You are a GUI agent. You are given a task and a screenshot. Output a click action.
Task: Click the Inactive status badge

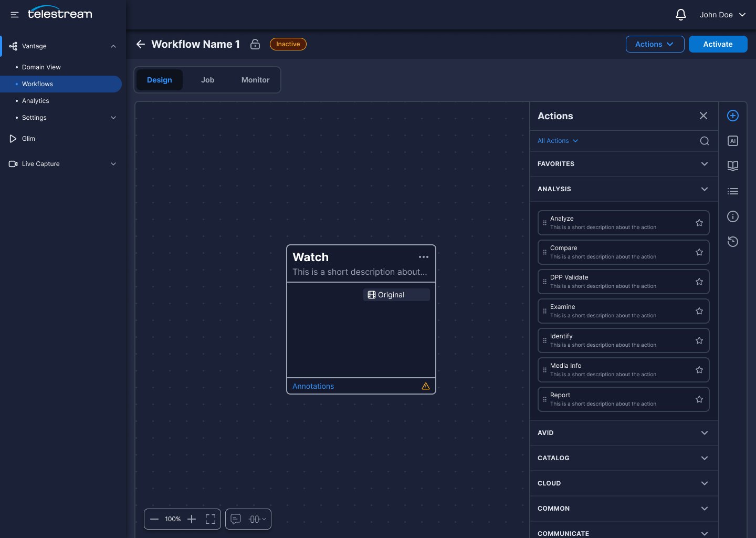click(x=288, y=44)
